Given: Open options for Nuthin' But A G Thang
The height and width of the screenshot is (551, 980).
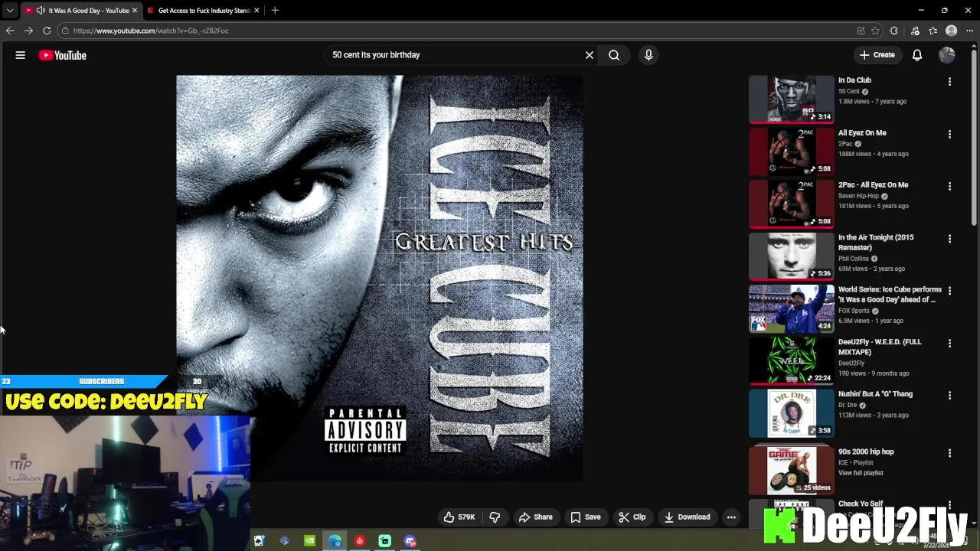Looking at the screenshot, I should [x=949, y=396].
